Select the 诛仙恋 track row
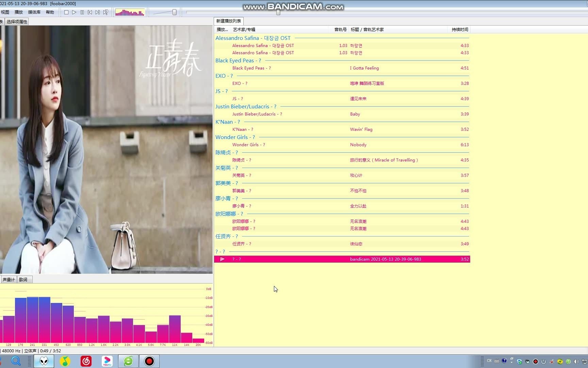The width and height of the screenshot is (588, 368). click(x=342, y=244)
